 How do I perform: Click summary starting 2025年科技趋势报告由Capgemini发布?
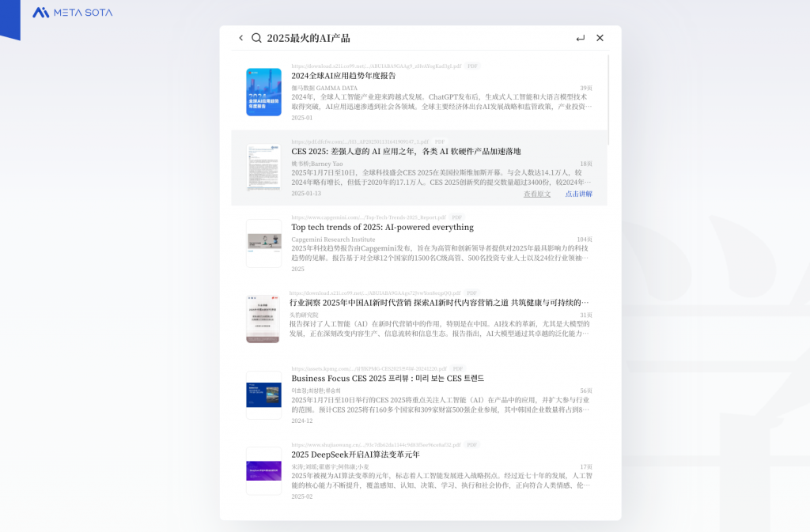tap(440, 253)
